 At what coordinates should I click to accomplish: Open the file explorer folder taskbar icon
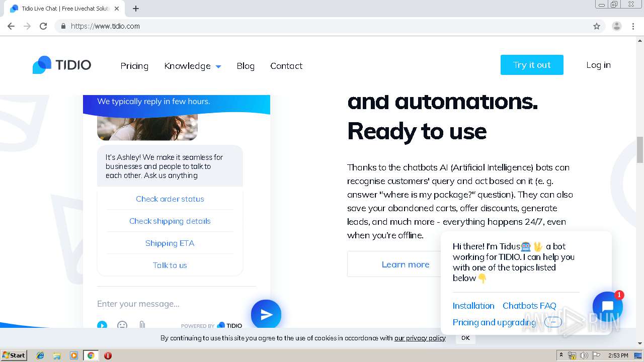coord(57,355)
